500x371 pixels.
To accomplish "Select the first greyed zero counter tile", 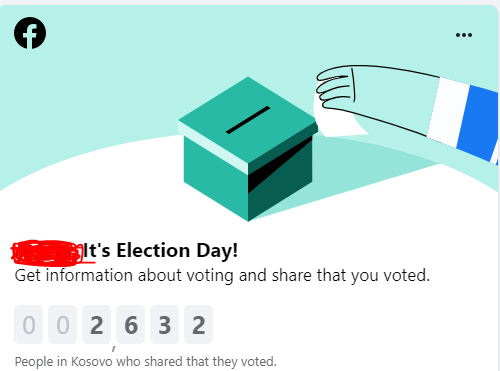I will click(x=29, y=324).
